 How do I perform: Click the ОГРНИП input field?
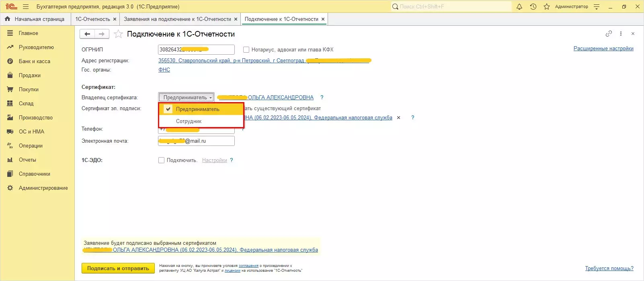click(196, 49)
